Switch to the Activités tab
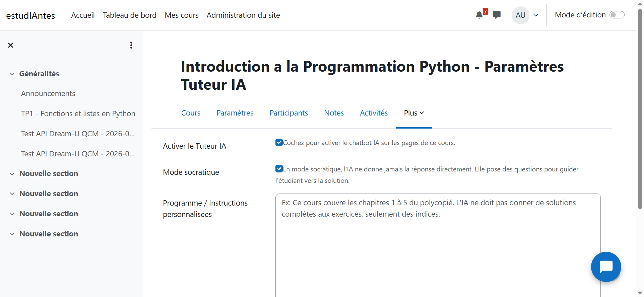 pos(374,113)
